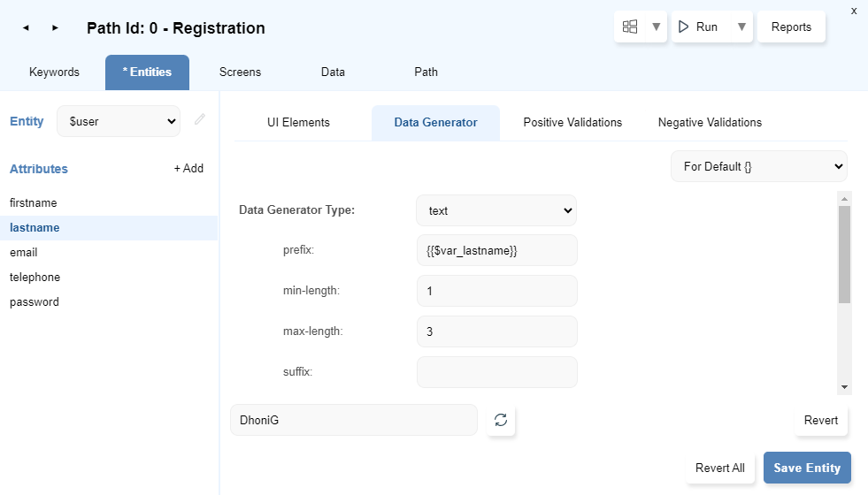Click the layout grid icon
This screenshot has width=868, height=495.
click(x=630, y=27)
